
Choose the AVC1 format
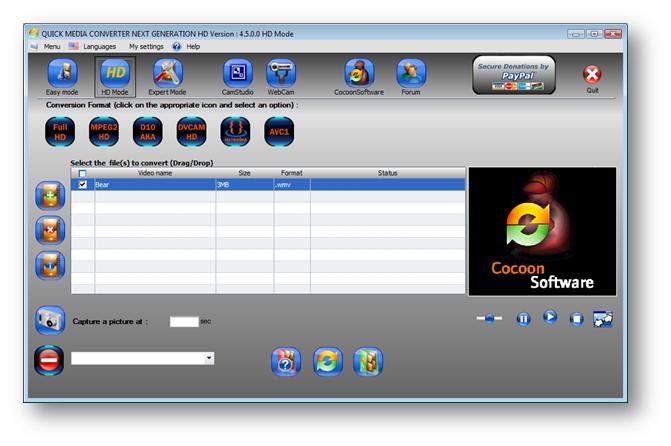coord(279,132)
